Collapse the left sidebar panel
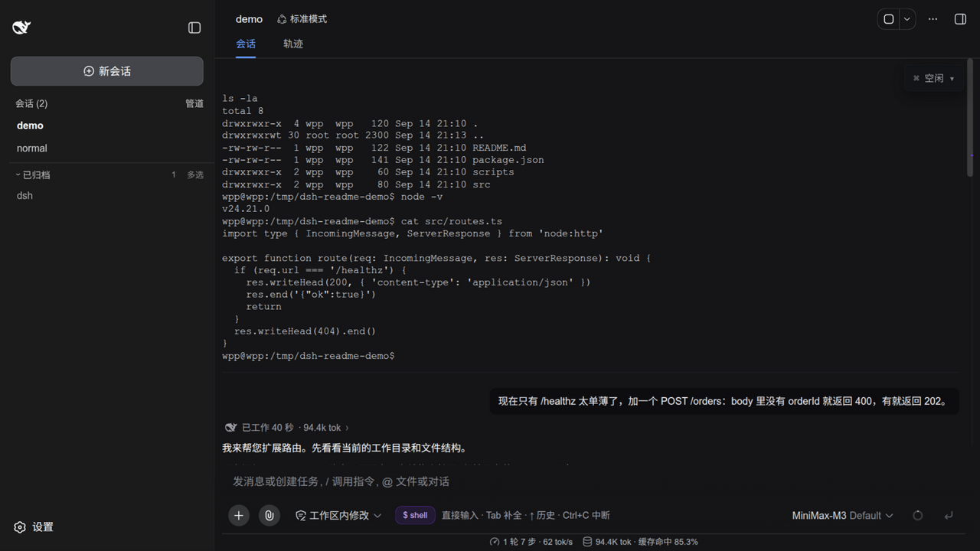This screenshot has width=980, height=551. (x=194, y=28)
